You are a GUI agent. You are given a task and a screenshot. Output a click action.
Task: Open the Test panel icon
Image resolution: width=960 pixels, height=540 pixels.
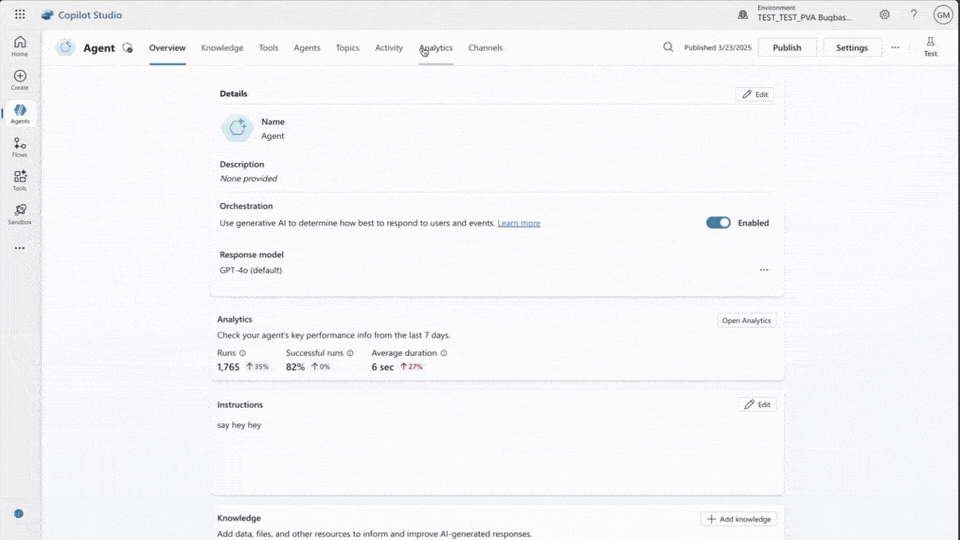tap(930, 46)
